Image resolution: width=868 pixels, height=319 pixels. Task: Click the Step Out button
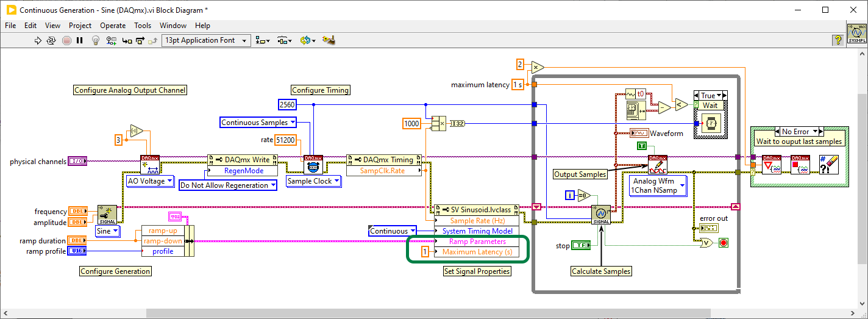click(x=153, y=40)
